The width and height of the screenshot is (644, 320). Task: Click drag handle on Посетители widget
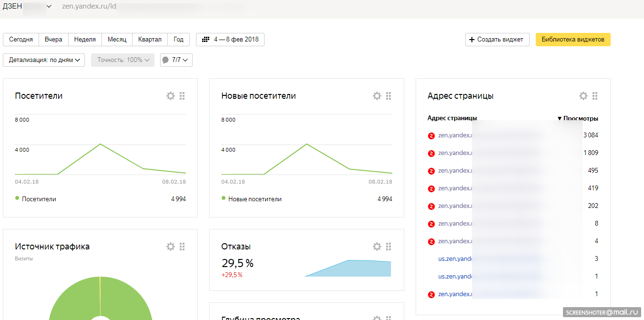(182, 96)
